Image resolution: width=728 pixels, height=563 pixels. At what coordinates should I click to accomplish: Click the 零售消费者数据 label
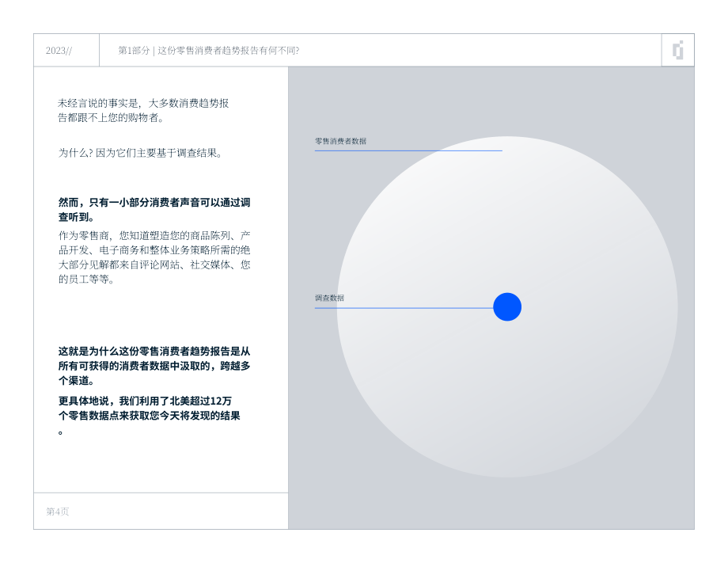point(340,141)
